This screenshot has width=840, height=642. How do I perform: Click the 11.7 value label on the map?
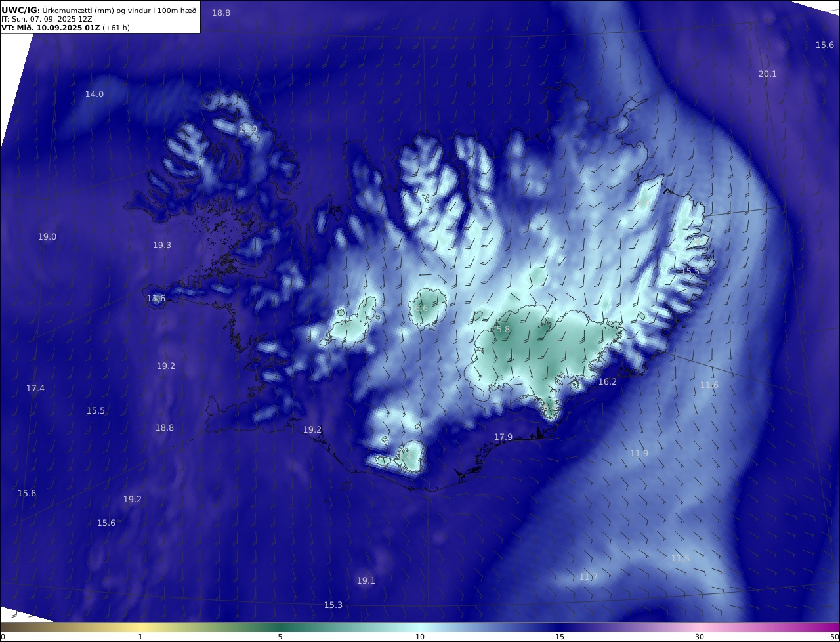tap(589, 577)
